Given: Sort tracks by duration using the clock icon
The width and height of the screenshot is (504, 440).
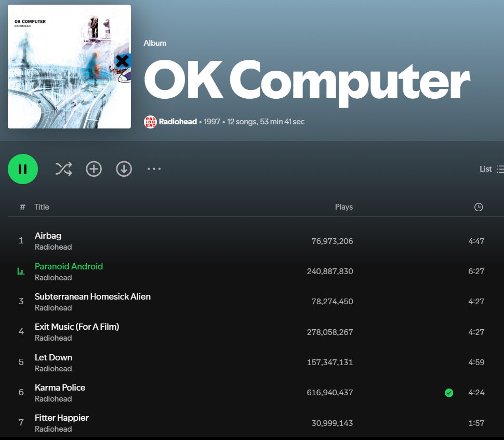Looking at the screenshot, I should coord(478,206).
